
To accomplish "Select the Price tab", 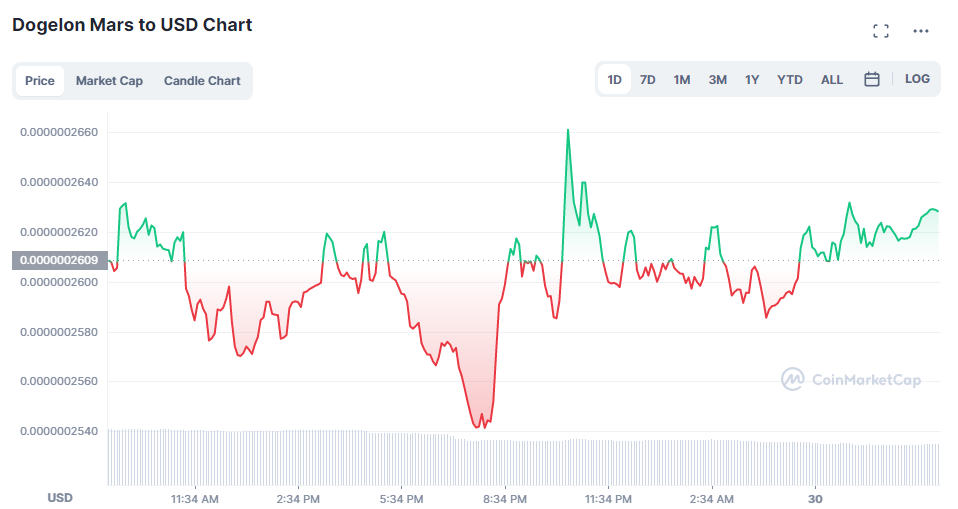I will pos(40,81).
